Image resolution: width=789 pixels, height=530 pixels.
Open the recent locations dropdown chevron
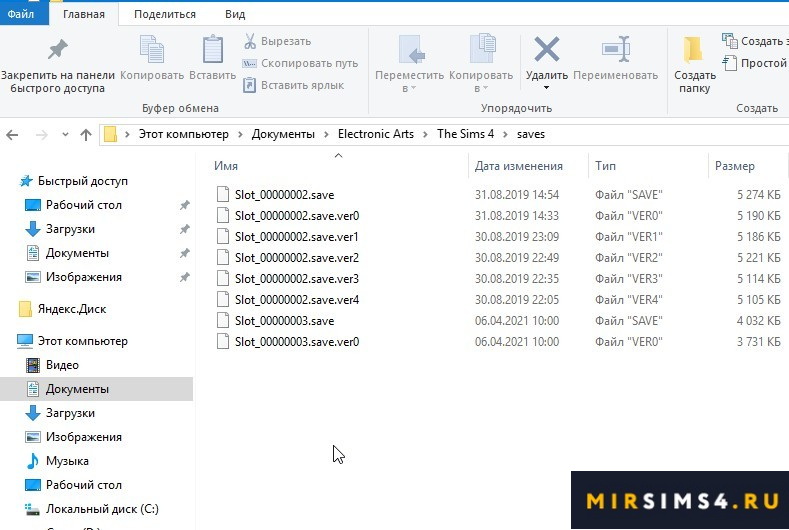click(65, 134)
